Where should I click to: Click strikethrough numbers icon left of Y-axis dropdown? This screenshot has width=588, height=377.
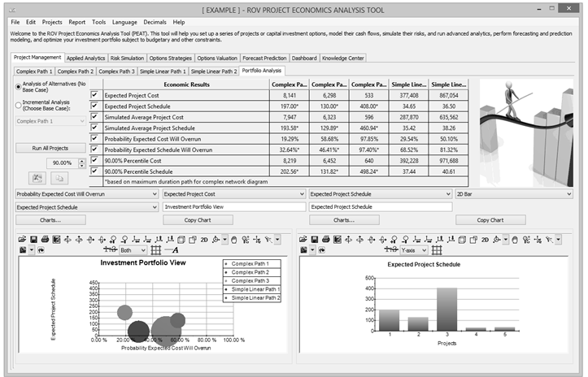[390, 249]
